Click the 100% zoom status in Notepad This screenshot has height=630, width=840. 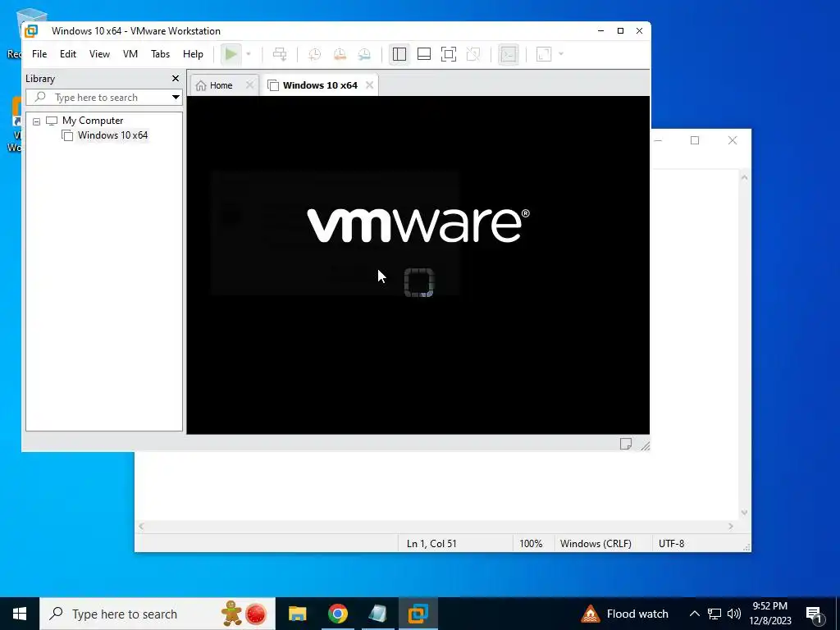[x=531, y=543]
